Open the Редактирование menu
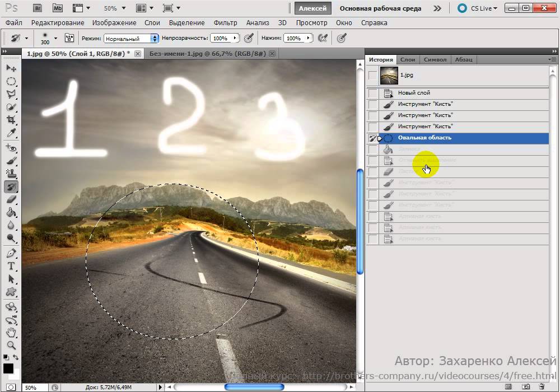560x392 pixels. (x=58, y=23)
